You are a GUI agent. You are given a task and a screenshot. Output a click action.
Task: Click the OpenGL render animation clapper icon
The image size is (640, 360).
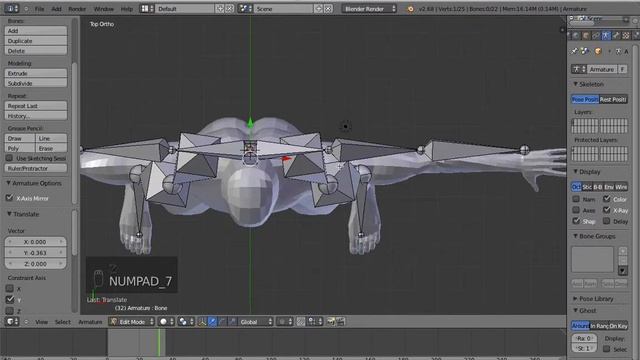coord(340,322)
